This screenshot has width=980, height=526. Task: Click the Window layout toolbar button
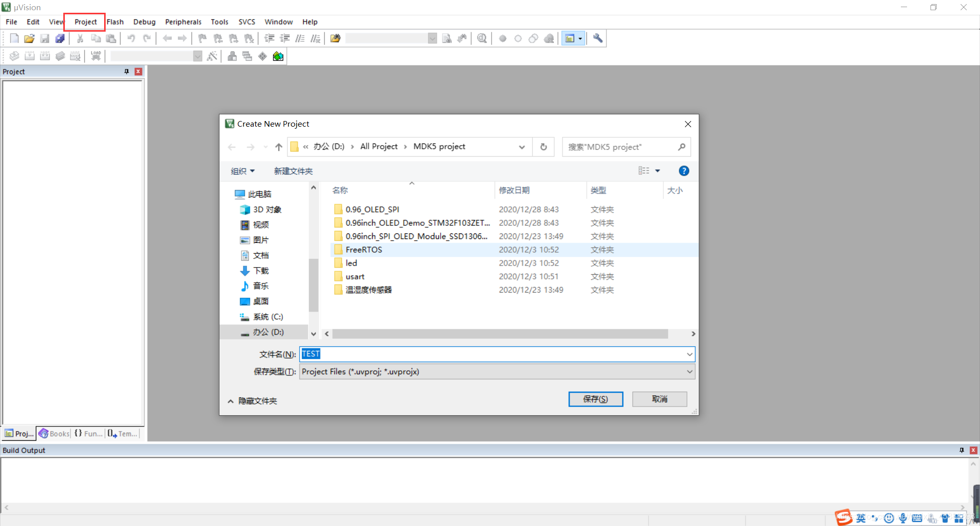(570, 38)
